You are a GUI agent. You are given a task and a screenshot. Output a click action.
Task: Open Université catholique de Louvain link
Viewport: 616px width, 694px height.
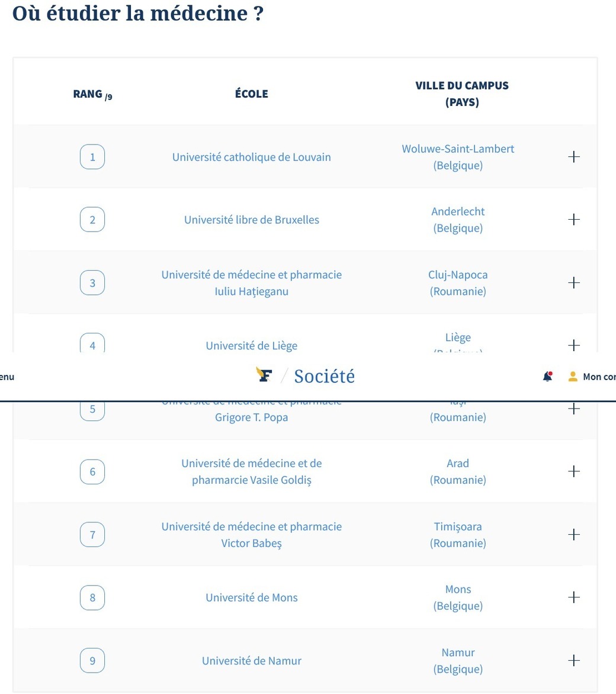point(251,158)
